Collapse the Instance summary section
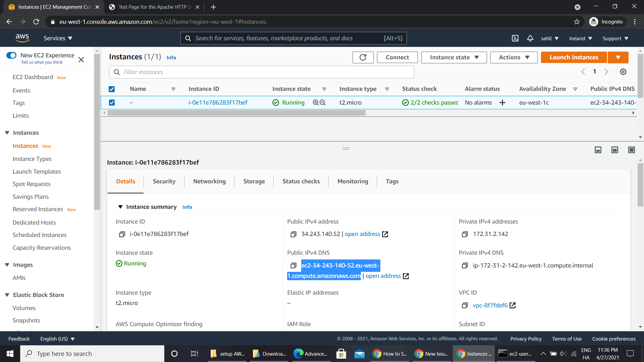This screenshot has height=362, width=644. (x=120, y=207)
